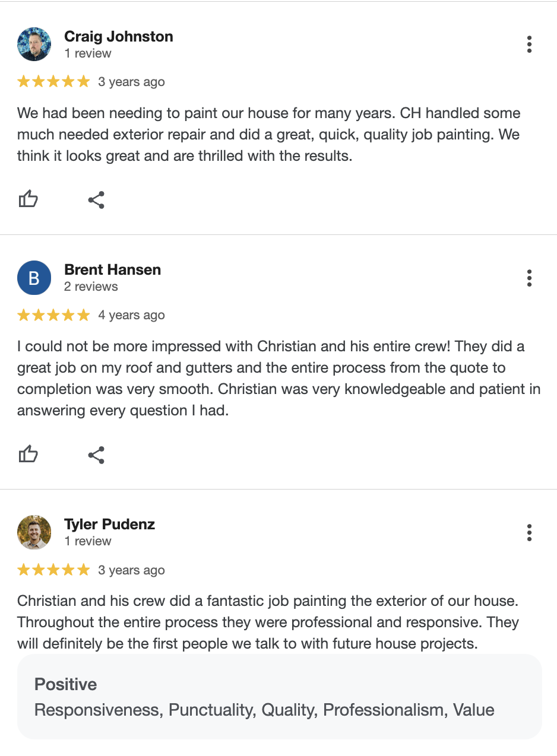Viewport: 557px width, 756px height.
Task: Open more options for Tyler Pudenz's review
Action: 529,532
